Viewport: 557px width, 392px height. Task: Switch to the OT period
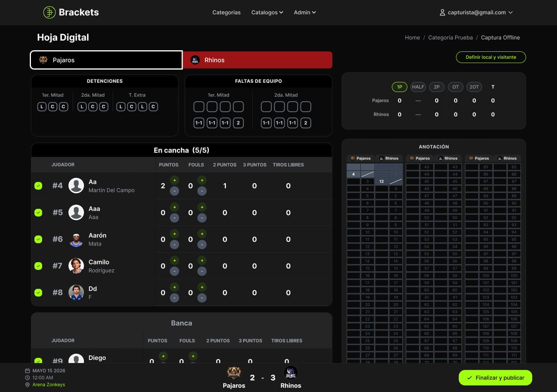pyautogui.click(x=456, y=87)
